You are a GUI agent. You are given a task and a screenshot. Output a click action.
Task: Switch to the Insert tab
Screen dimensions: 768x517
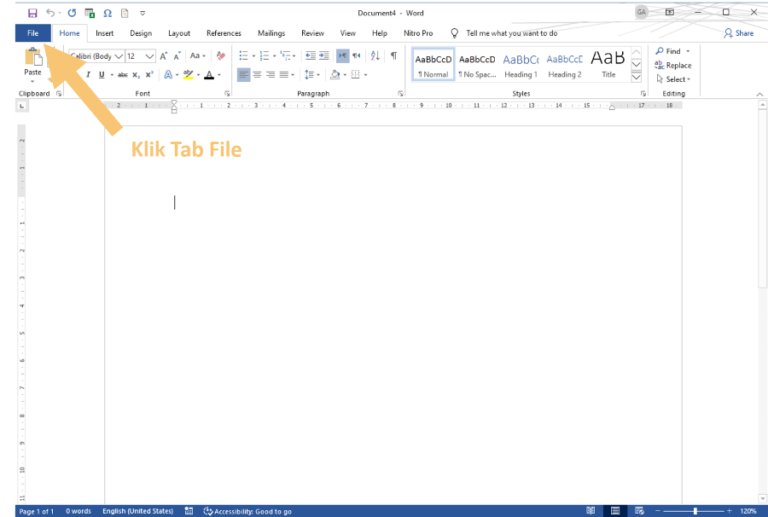(104, 33)
